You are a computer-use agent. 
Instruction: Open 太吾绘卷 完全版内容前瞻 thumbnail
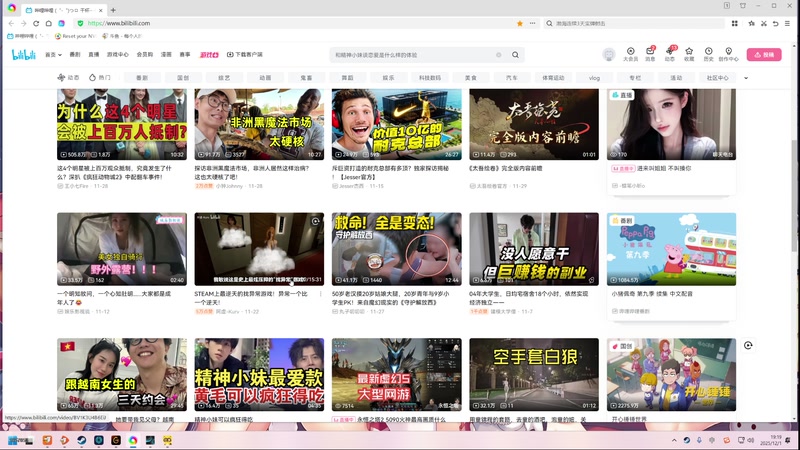[534, 124]
